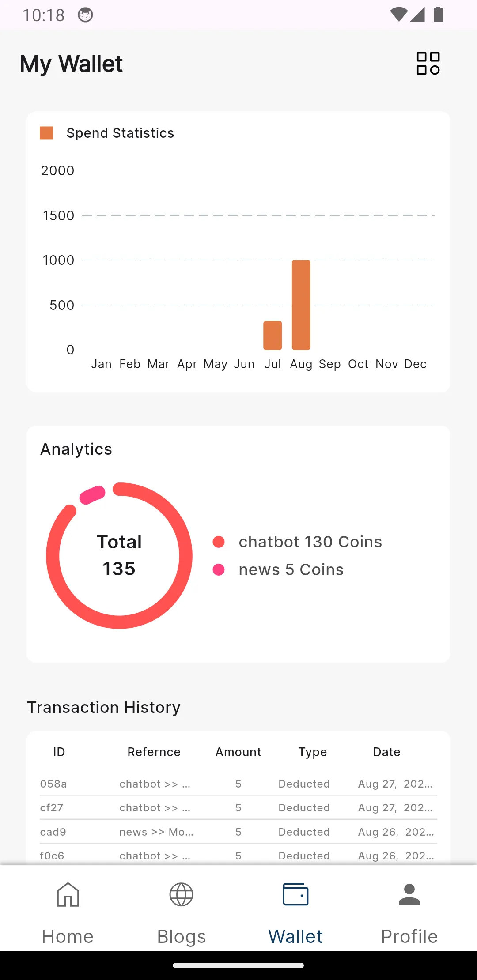Screen dimensions: 477x980
Task: Tap the July bar in spend chart
Action: pyautogui.click(x=273, y=335)
